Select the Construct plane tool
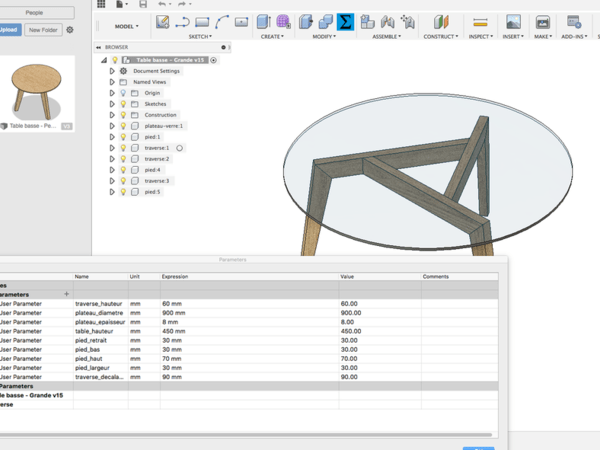Image resolution: width=600 pixels, height=450 pixels. (441, 22)
